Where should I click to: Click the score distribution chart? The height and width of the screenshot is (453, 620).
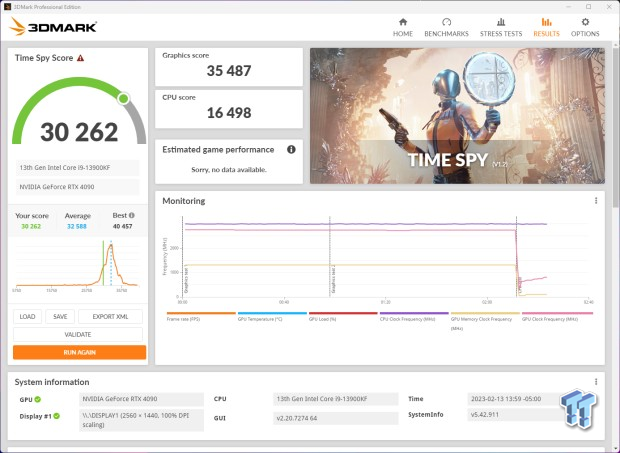pos(77,265)
